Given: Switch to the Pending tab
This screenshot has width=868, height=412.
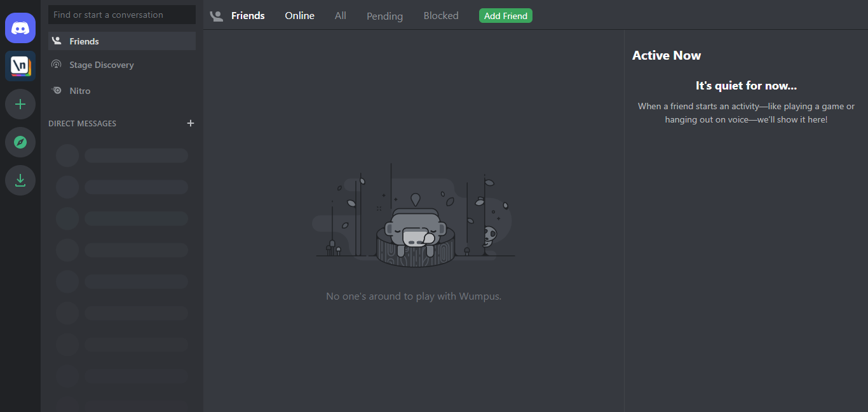Looking at the screenshot, I should [384, 16].
